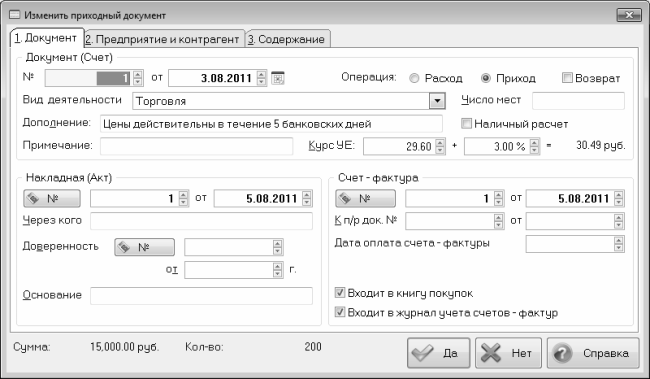Click the Через кого input field
Screen dimensions: 650x379
click(201, 221)
